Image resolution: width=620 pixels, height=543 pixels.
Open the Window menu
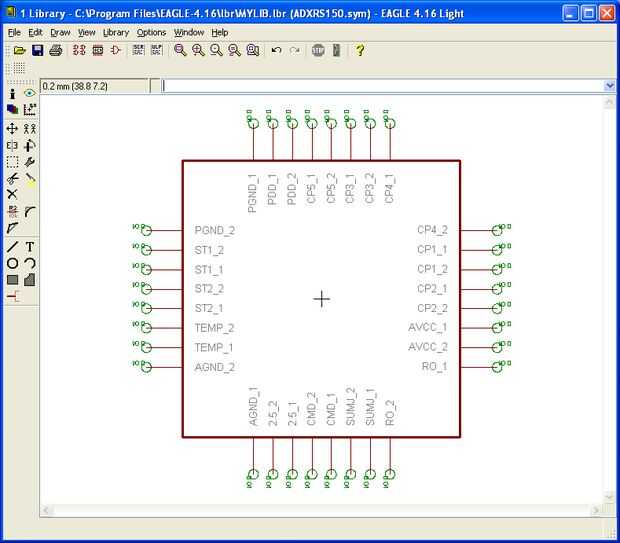pyautogui.click(x=189, y=32)
